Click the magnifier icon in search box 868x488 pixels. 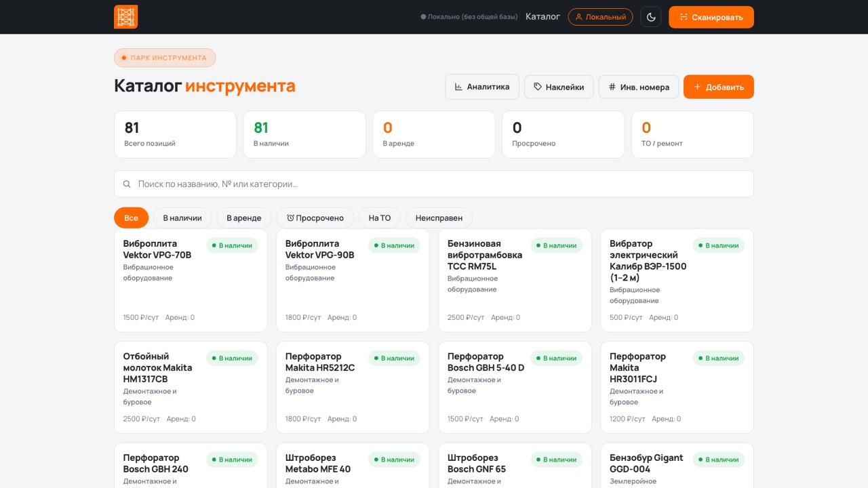click(x=127, y=184)
